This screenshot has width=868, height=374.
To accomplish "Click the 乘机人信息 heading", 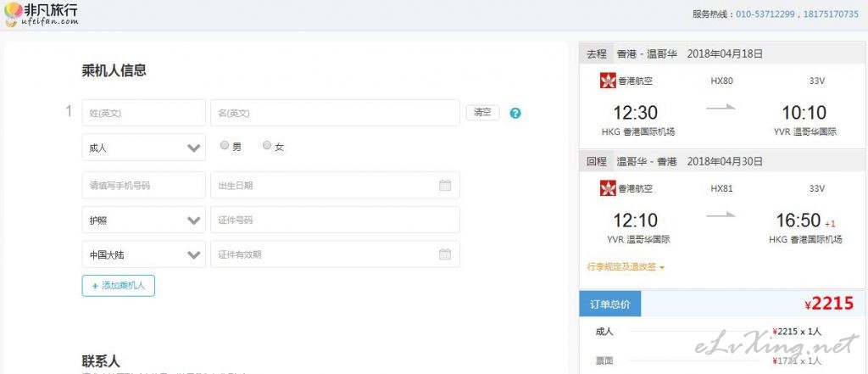I will pyautogui.click(x=114, y=70).
